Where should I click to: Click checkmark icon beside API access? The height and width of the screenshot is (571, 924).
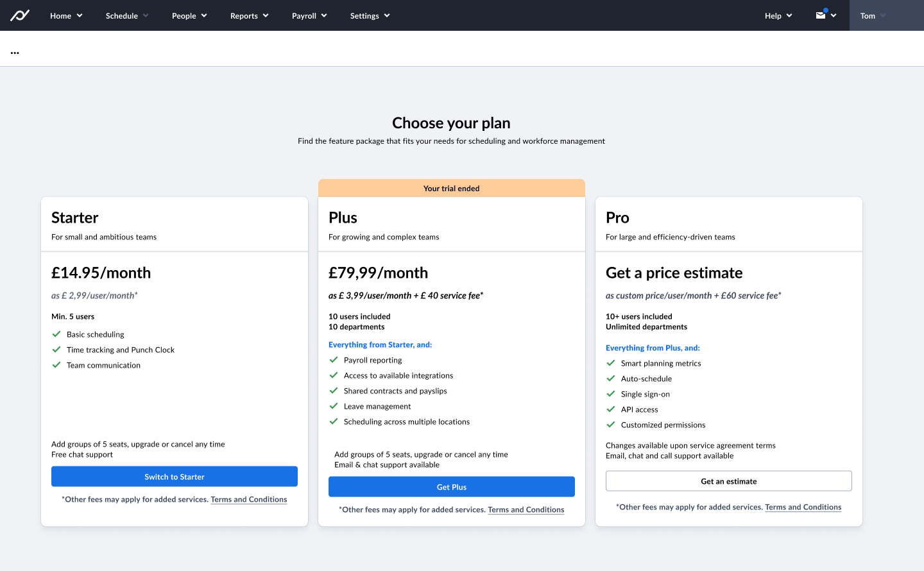click(611, 409)
